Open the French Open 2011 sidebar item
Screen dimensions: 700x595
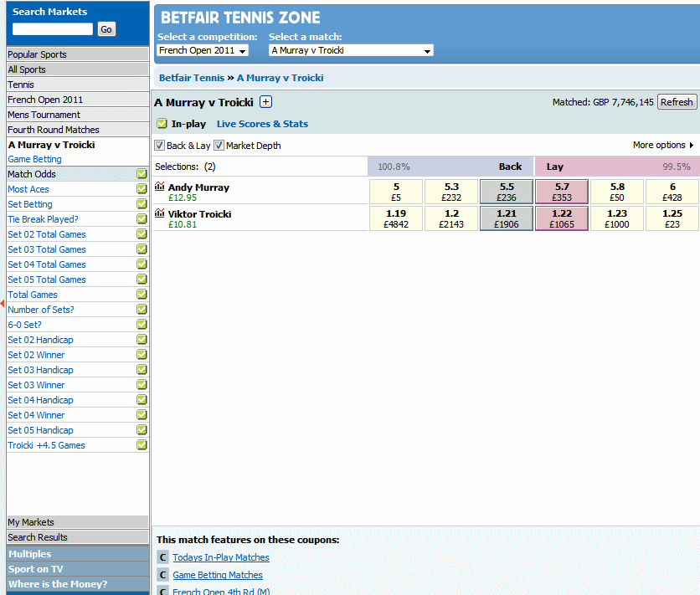pyautogui.click(x=78, y=100)
